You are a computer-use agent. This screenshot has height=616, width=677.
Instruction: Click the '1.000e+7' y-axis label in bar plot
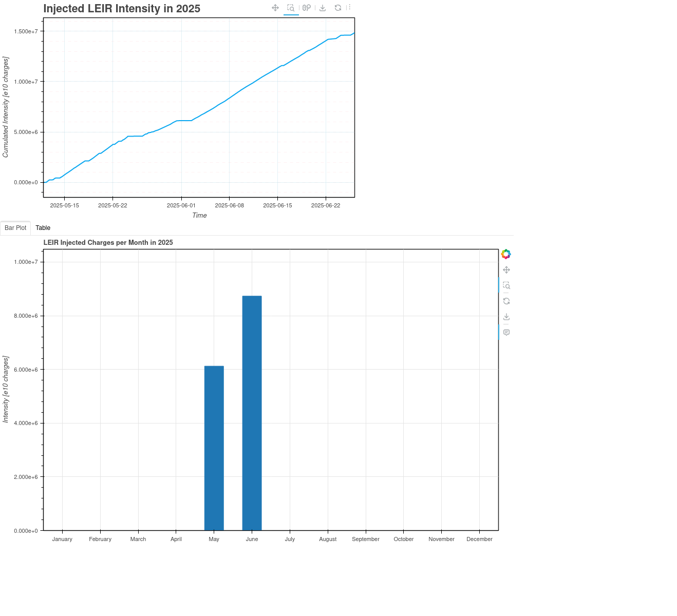tap(26, 262)
